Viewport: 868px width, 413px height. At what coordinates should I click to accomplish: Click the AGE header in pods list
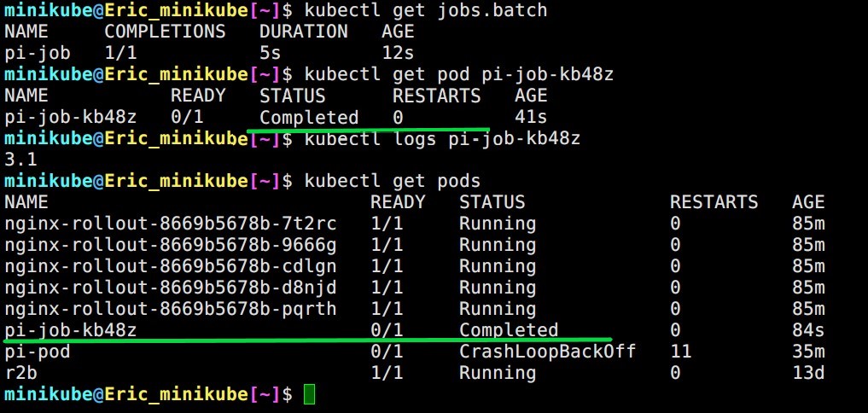(808, 202)
